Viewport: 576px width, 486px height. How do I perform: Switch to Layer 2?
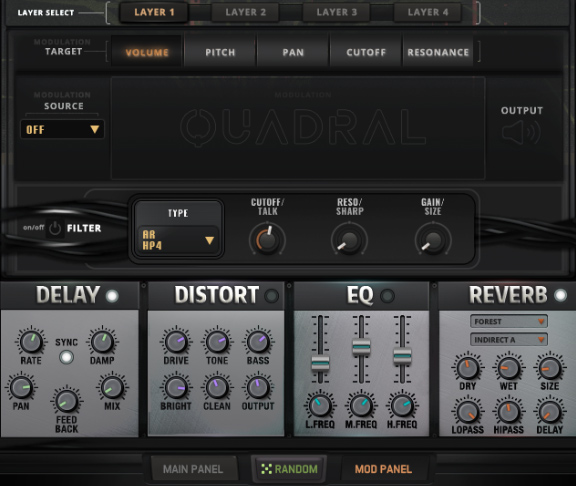coord(245,12)
